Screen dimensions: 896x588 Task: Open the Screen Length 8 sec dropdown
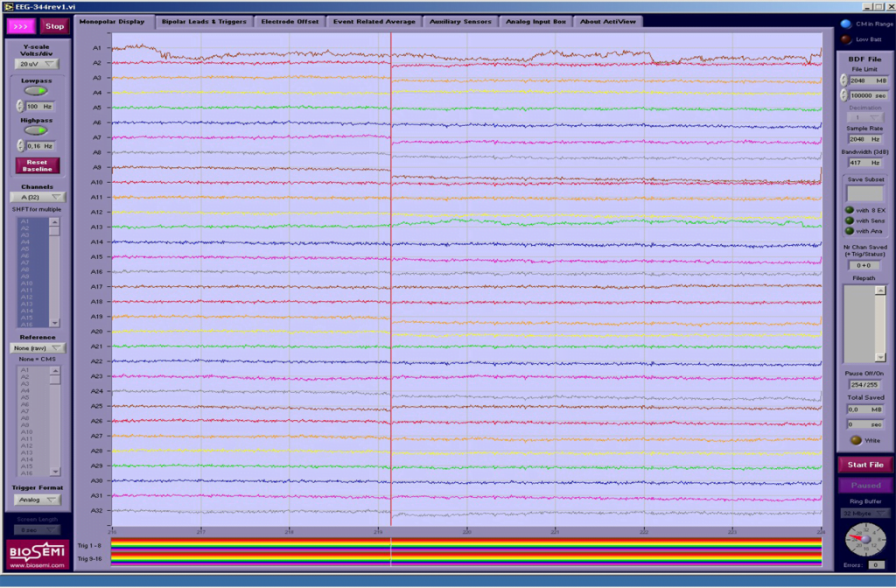37,530
